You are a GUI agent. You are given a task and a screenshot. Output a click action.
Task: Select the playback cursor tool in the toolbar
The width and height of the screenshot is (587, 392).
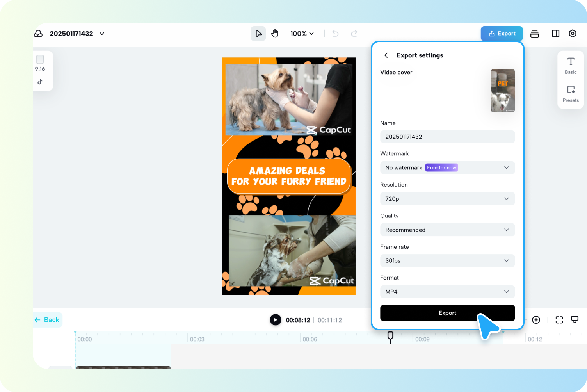pos(258,33)
